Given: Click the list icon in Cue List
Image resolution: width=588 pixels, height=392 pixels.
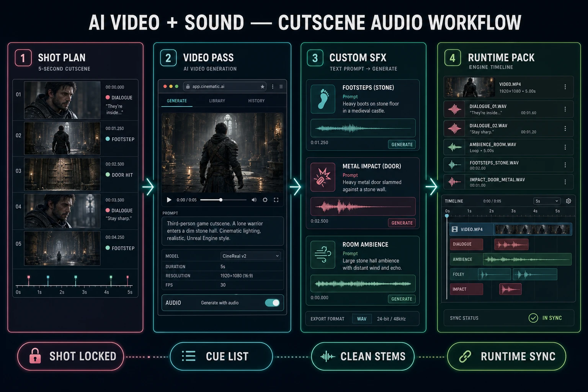Looking at the screenshot, I should coord(188,356).
